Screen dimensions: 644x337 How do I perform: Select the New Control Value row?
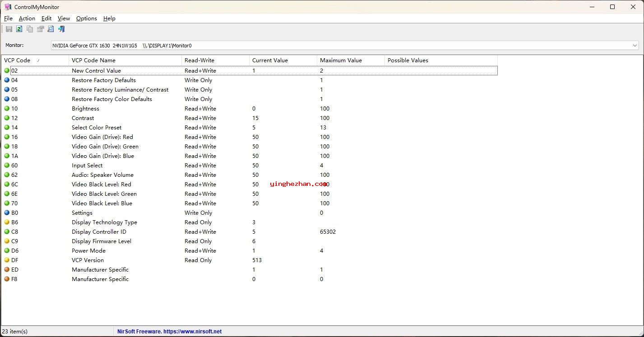pyautogui.click(x=250, y=70)
